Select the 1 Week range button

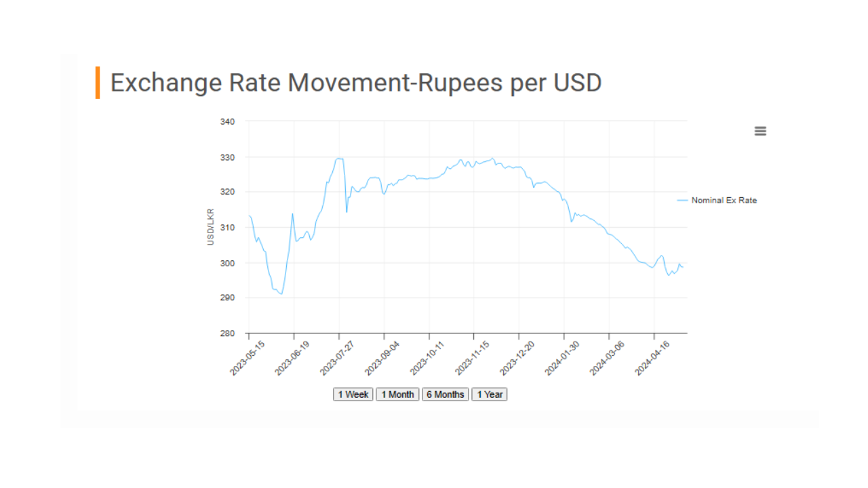pyautogui.click(x=353, y=394)
